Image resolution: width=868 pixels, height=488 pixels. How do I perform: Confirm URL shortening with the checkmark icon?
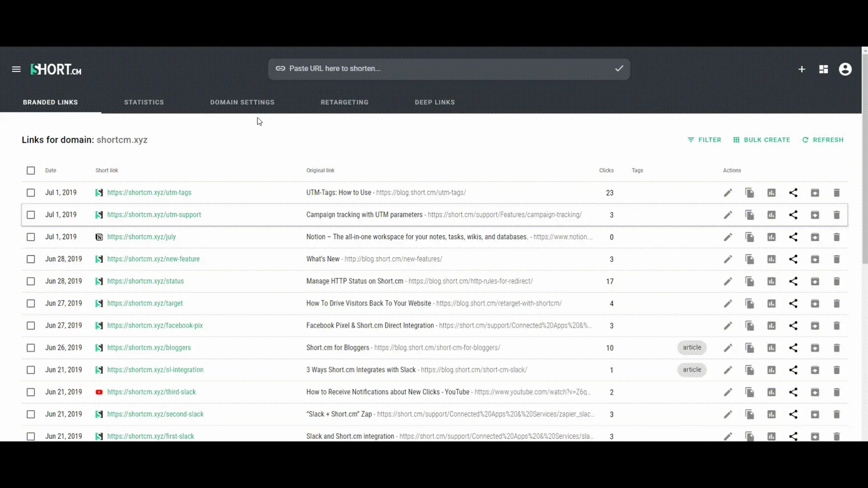click(x=619, y=68)
